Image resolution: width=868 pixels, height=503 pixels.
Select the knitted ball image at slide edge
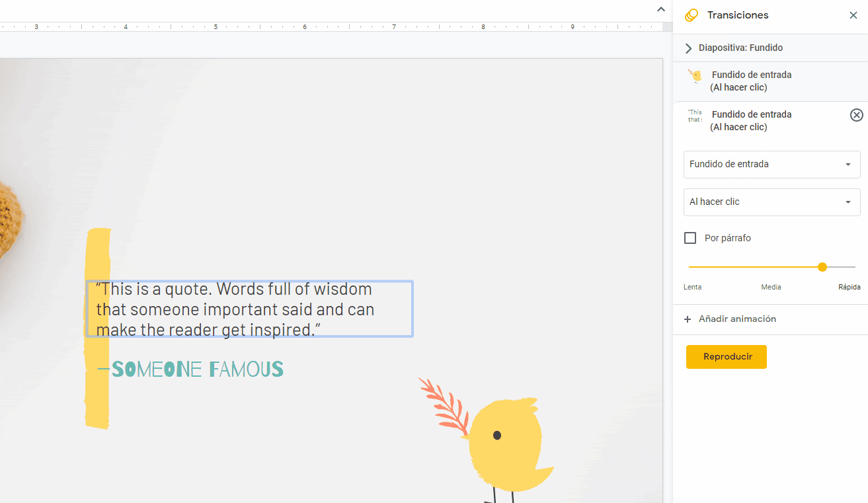(11, 219)
